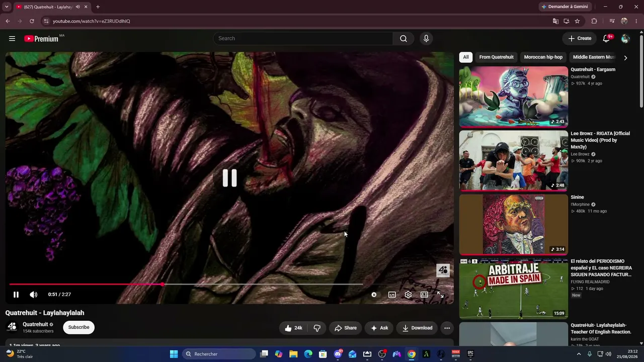Share the Laylahaylalah video

(x=346, y=328)
